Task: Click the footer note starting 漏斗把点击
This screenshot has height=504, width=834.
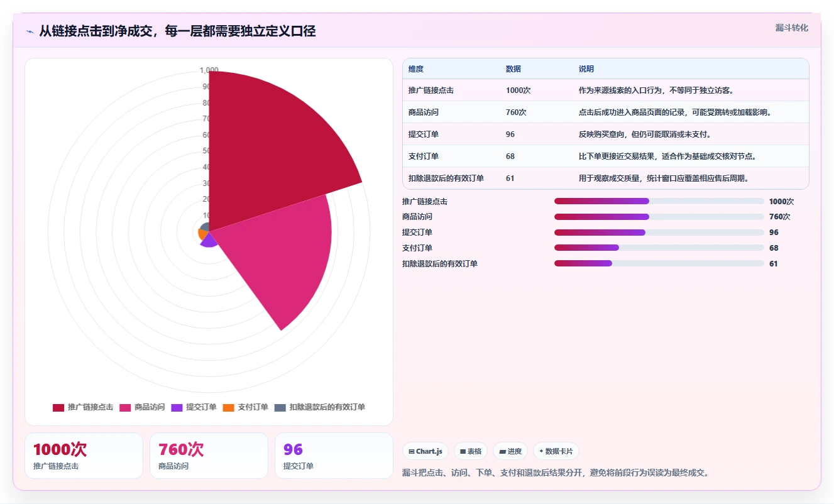Action: [x=556, y=473]
